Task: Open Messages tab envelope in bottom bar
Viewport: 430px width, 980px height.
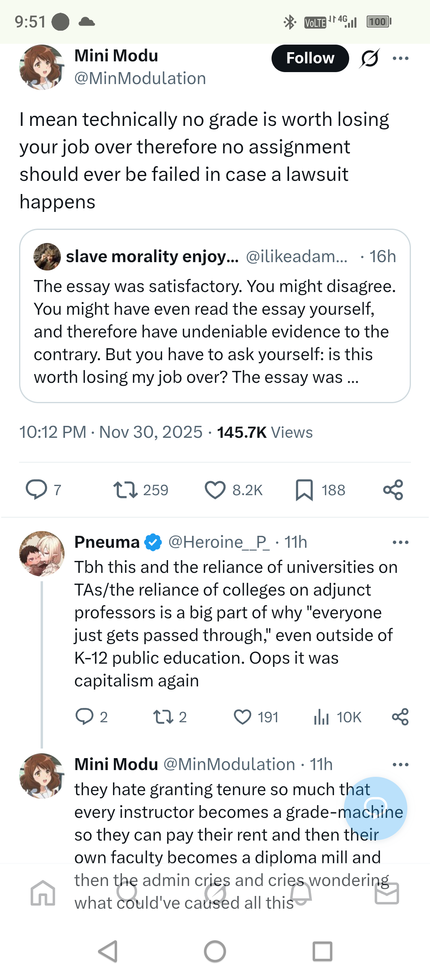Action: [x=387, y=893]
